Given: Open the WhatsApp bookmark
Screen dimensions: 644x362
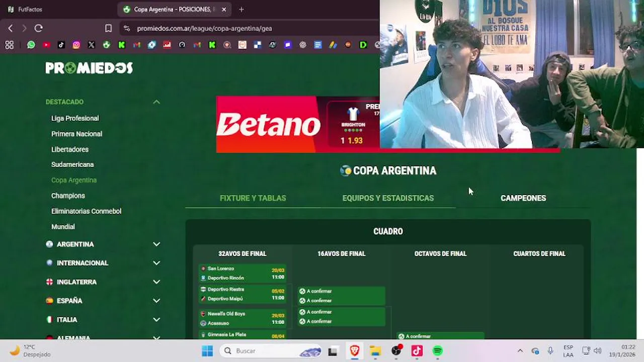Looking at the screenshot, I should pyautogui.click(x=31, y=45).
